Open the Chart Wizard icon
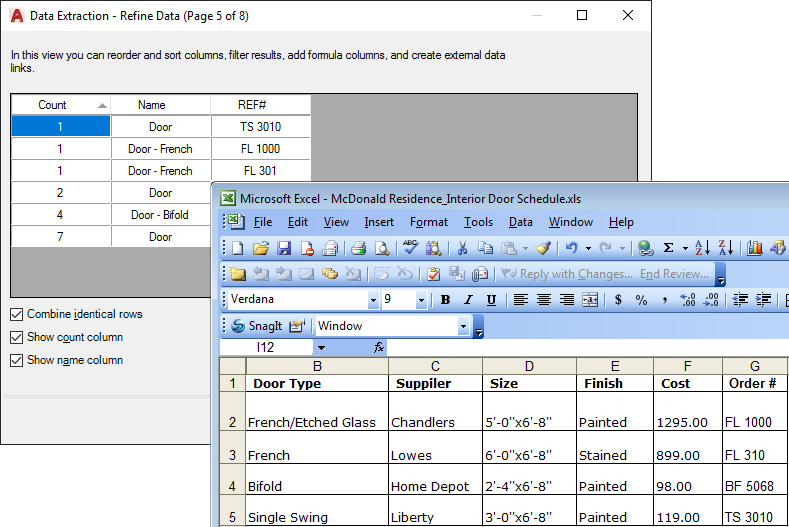Image resolution: width=789 pixels, height=527 pixels. (754, 248)
